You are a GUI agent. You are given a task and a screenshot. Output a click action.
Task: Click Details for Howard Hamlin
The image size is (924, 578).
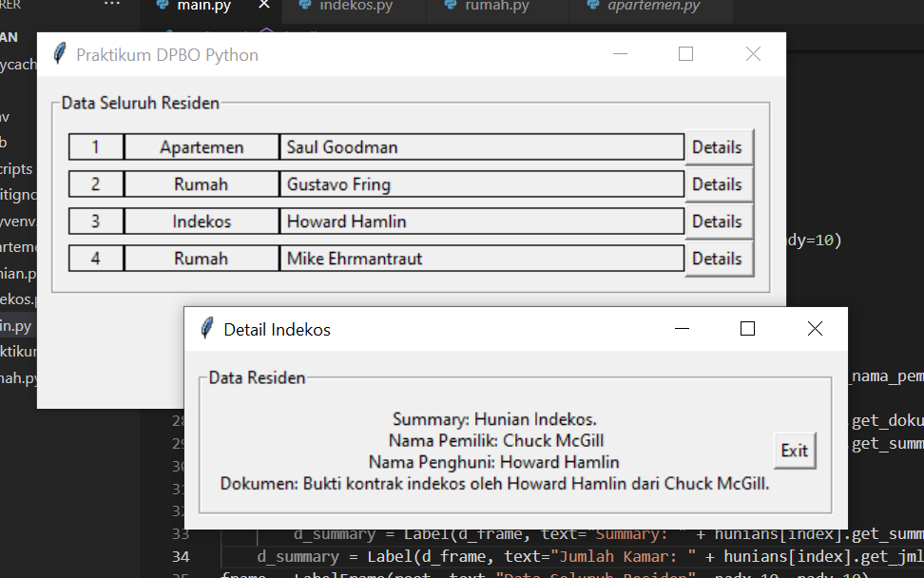coord(719,221)
